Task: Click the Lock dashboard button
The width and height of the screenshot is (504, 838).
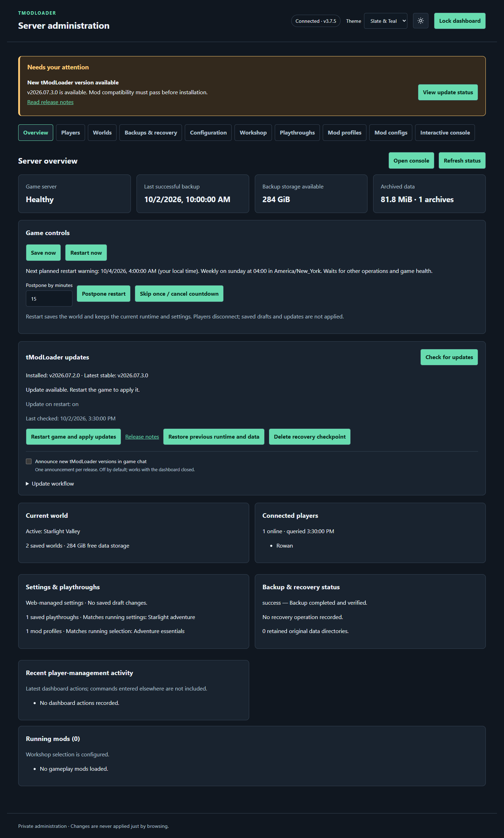Action: 460,21
